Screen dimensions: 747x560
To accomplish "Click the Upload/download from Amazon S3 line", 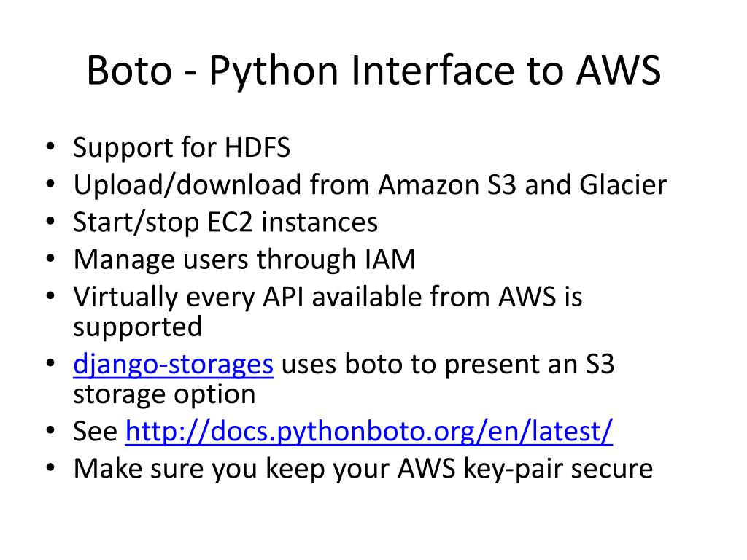I will (370, 184).
